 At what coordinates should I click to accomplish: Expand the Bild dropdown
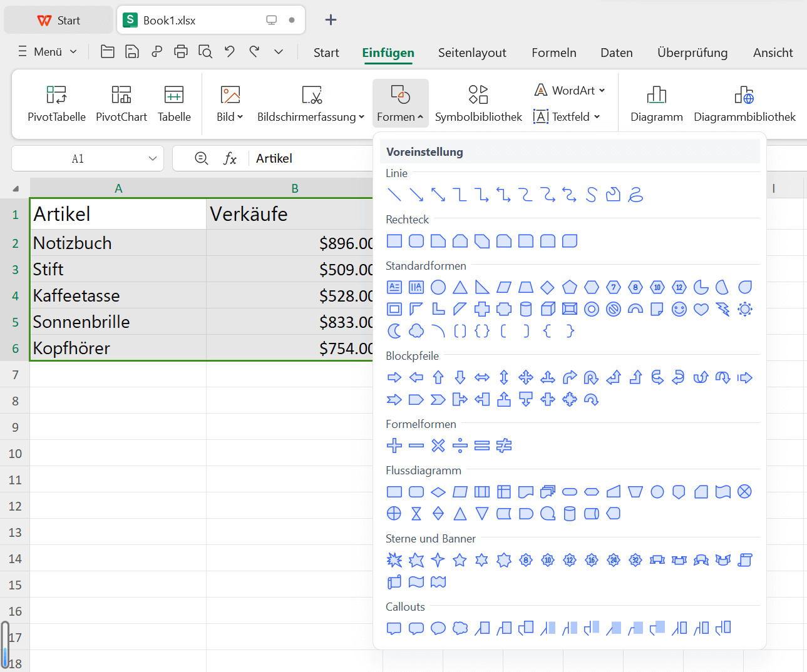(x=230, y=117)
